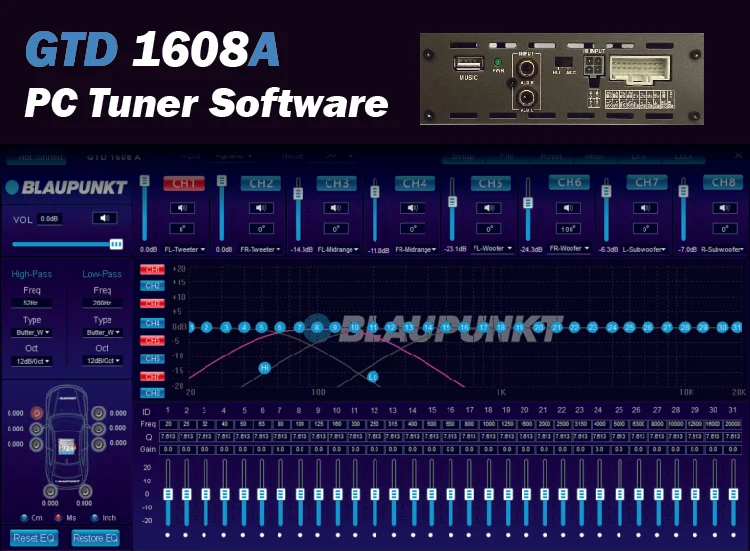Select the Ms delay unit radio button
The width and height of the screenshot is (750, 551).
pyautogui.click(x=58, y=518)
